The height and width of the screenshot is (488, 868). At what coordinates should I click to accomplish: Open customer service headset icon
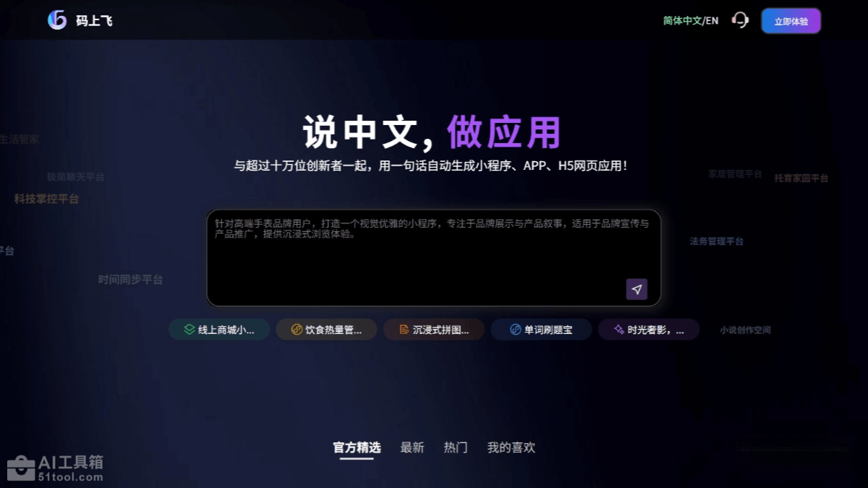pos(740,20)
